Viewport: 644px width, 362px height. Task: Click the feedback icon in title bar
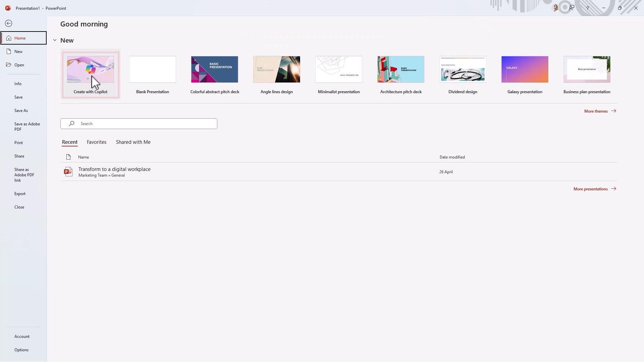(572, 8)
